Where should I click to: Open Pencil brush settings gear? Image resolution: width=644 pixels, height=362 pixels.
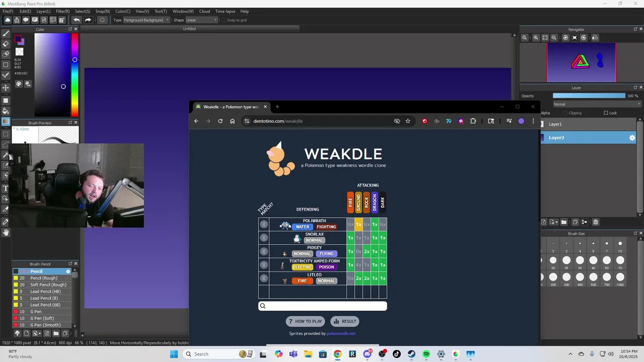point(68,271)
